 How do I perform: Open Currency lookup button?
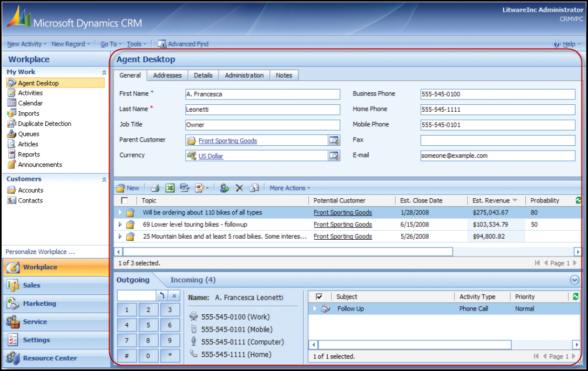(334, 156)
